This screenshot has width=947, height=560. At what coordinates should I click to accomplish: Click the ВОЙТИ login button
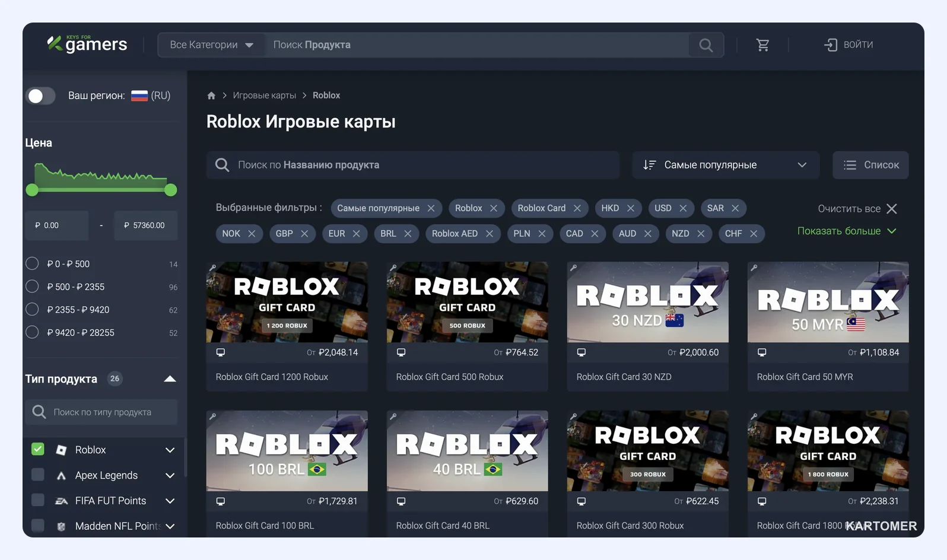pos(849,45)
